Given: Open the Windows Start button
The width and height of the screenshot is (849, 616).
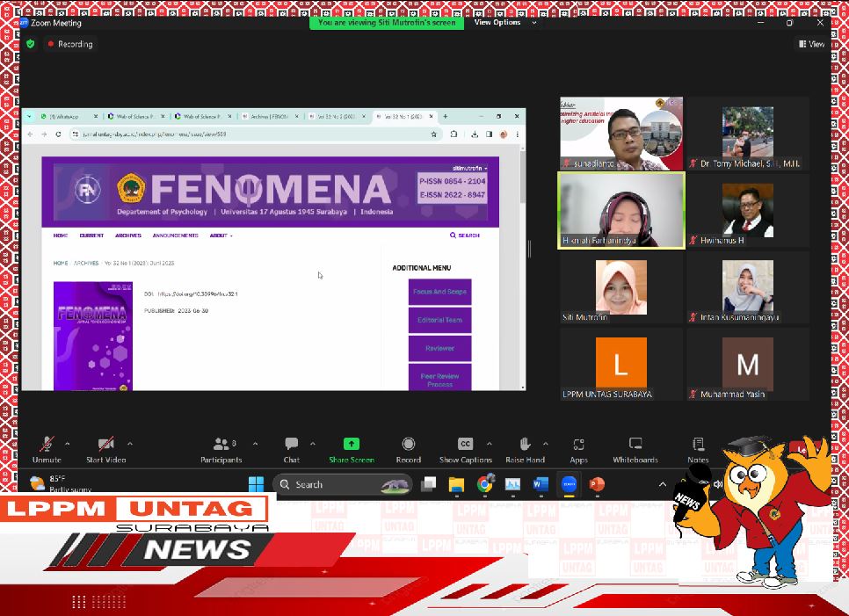Looking at the screenshot, I should tap(256, 484).
